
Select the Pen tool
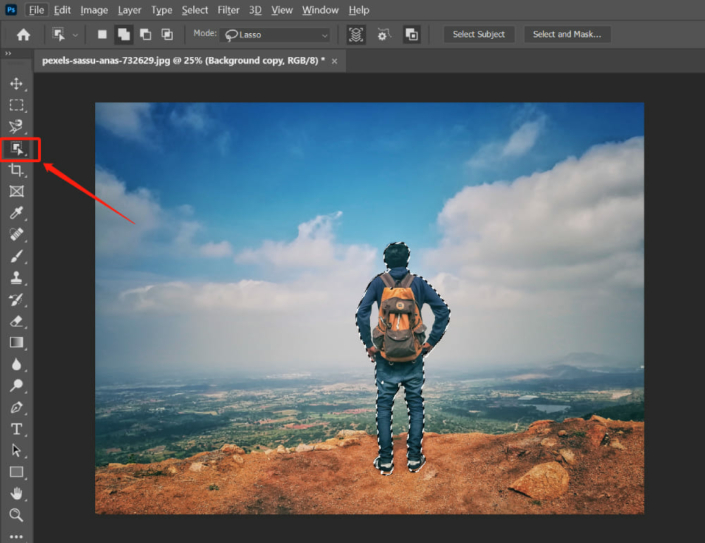(16, 408)
